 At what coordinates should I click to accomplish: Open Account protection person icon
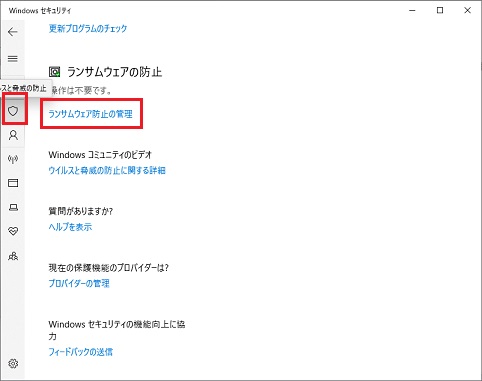click(x=13, y=135)
